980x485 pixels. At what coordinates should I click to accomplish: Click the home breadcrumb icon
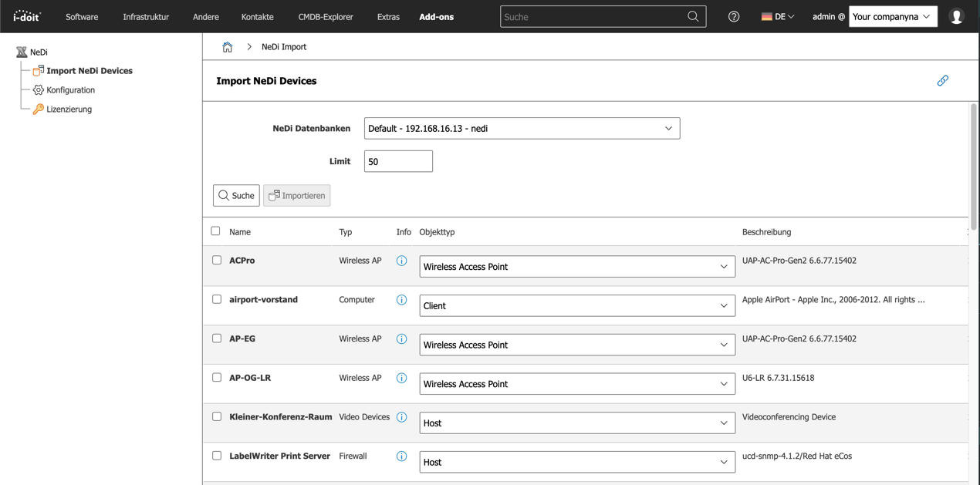(x=227, y=47)
